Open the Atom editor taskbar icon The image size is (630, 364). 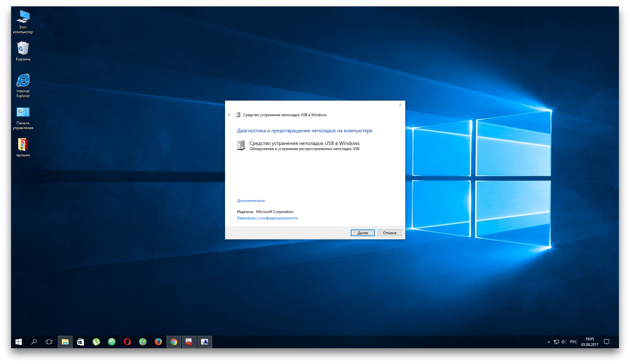click(x=112, y=342)
